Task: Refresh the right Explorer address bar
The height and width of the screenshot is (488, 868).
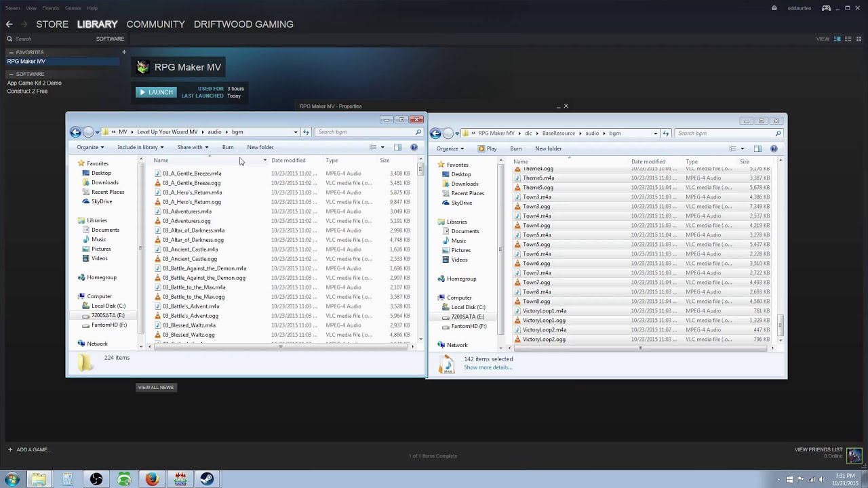Action: point(666,134)
